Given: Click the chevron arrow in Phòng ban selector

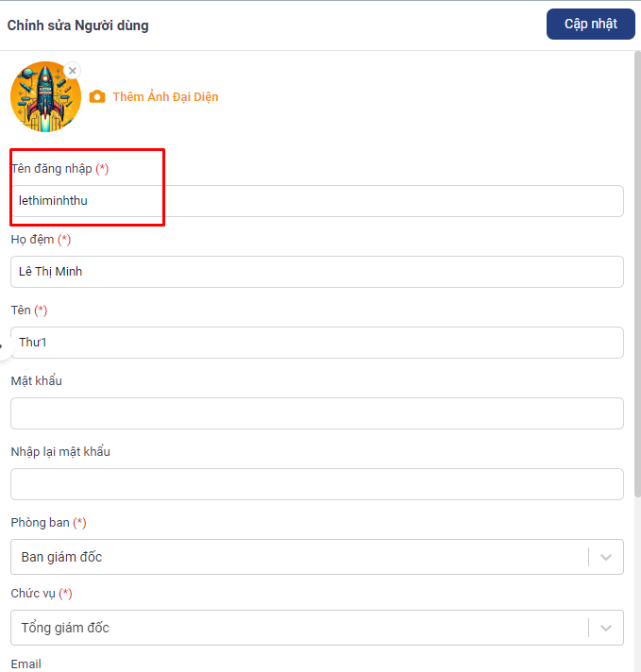Looking at the screenshot, I should coord(606,557).
